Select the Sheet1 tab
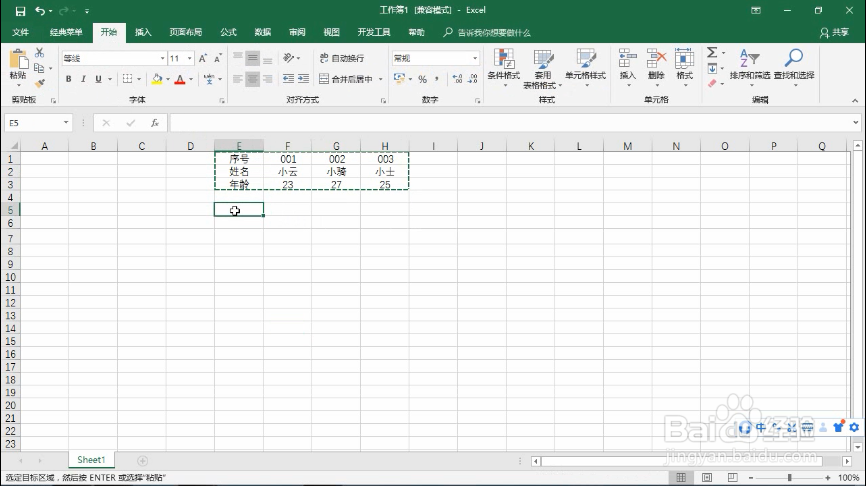866x486 pixels. [x=91, y=459]
